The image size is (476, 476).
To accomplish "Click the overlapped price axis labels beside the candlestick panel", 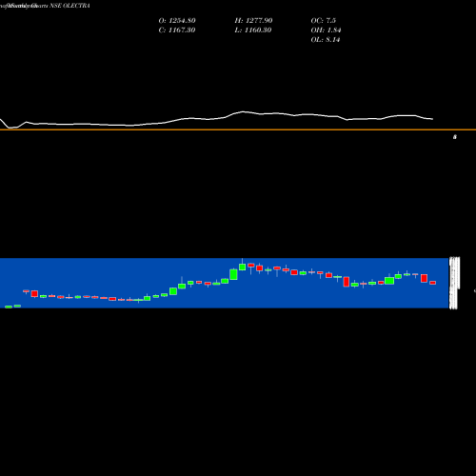I will pos(454,283).
